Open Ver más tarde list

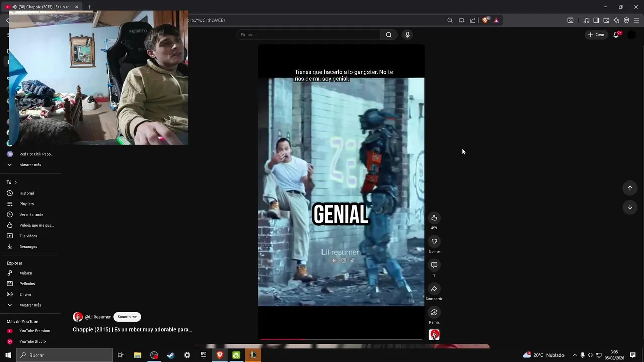tap(30, 215)
